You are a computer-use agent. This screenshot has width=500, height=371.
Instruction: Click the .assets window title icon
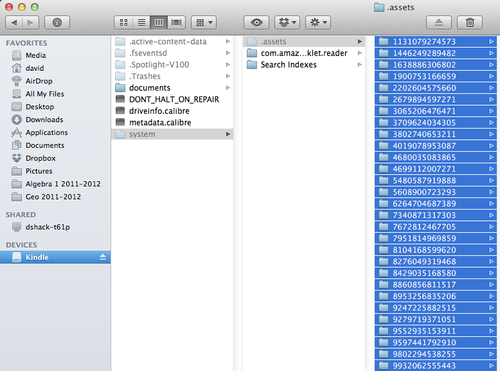pos(379,7)
